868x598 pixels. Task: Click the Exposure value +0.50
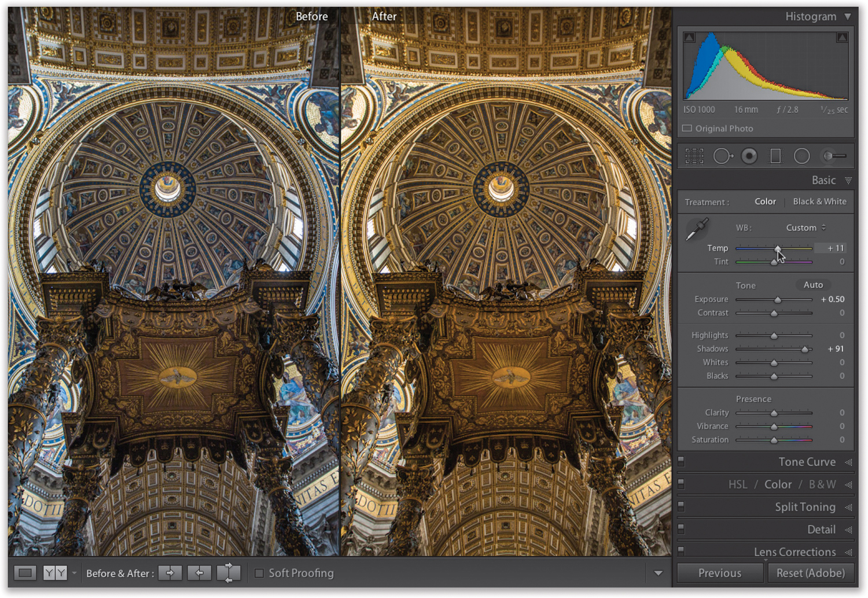(833, 299)
